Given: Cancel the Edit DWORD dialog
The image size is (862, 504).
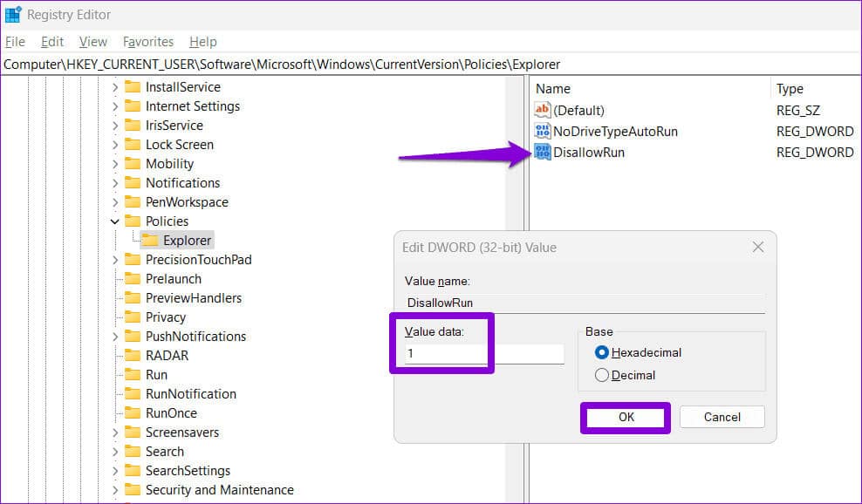Looking at the screenshot, I should coord(722,417).
